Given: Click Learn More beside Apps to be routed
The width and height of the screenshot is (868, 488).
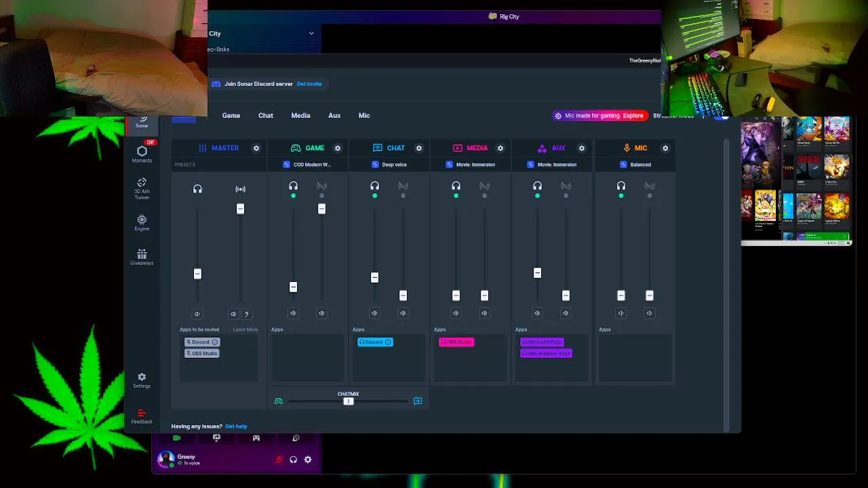Looking at the screenshot, I should [245, 330].
